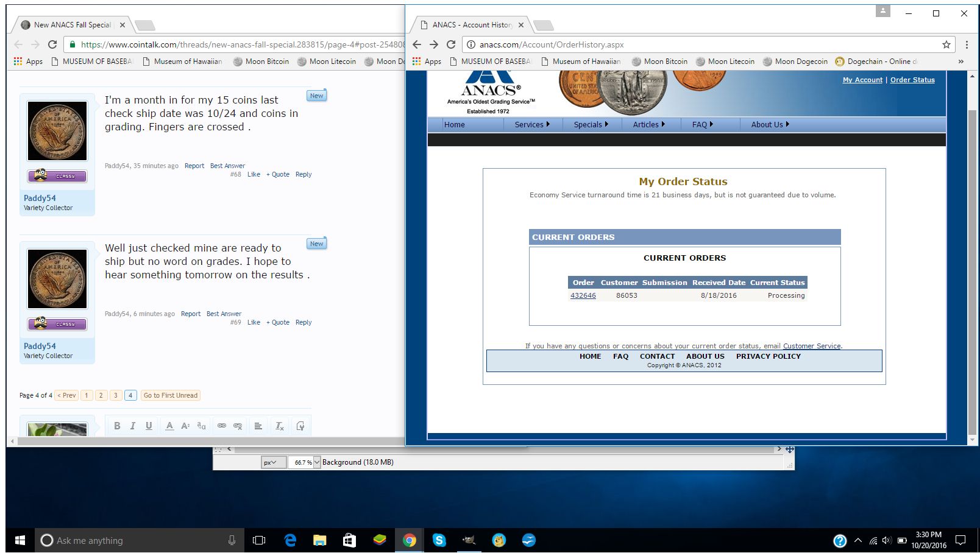Toggle Bold in the reply editor

tap(117, 426)
